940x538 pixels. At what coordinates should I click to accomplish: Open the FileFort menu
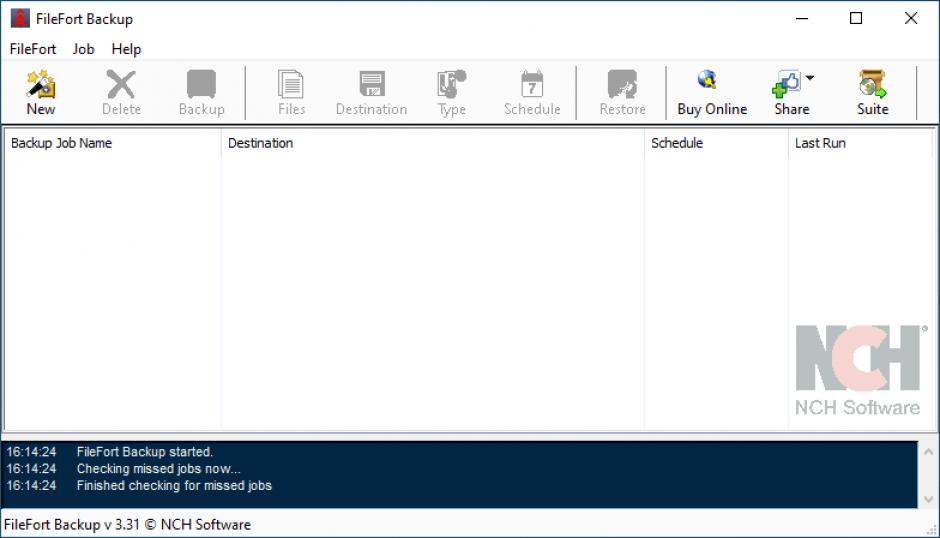[x=33, y=49]
